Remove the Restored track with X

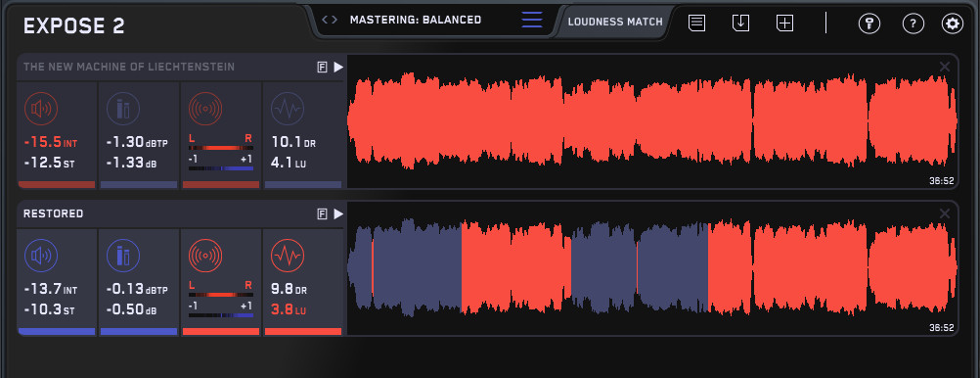click(x=945, y=213)
